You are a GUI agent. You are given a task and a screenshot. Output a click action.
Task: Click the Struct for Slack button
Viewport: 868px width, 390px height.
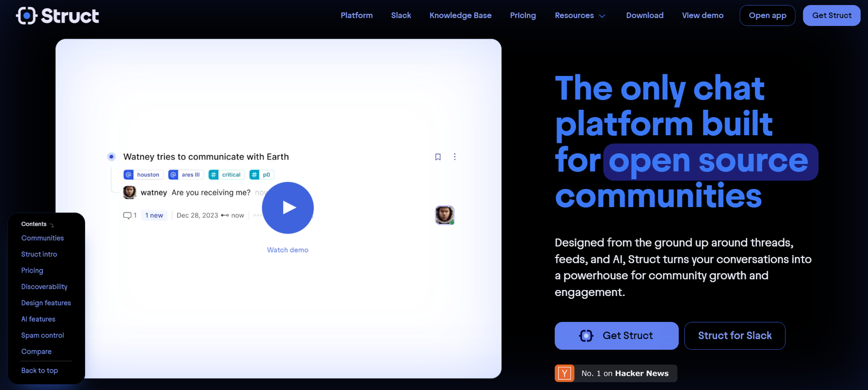(735, 336)
